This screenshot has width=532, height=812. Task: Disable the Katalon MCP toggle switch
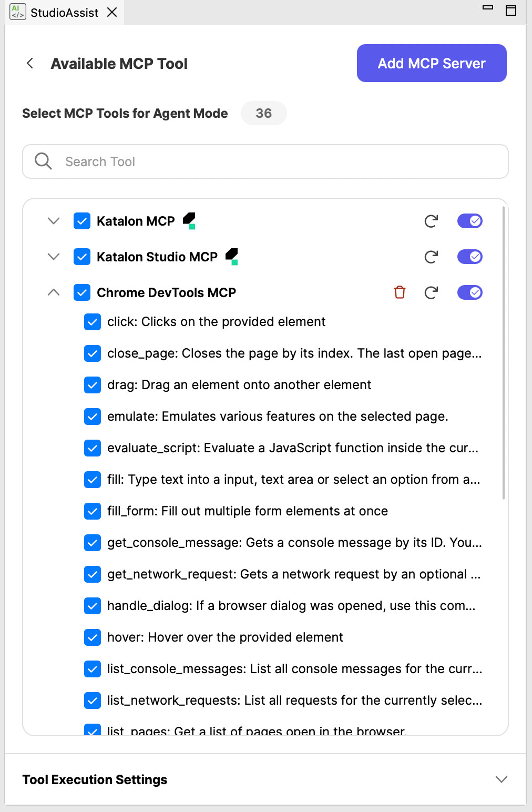point(469,221)
